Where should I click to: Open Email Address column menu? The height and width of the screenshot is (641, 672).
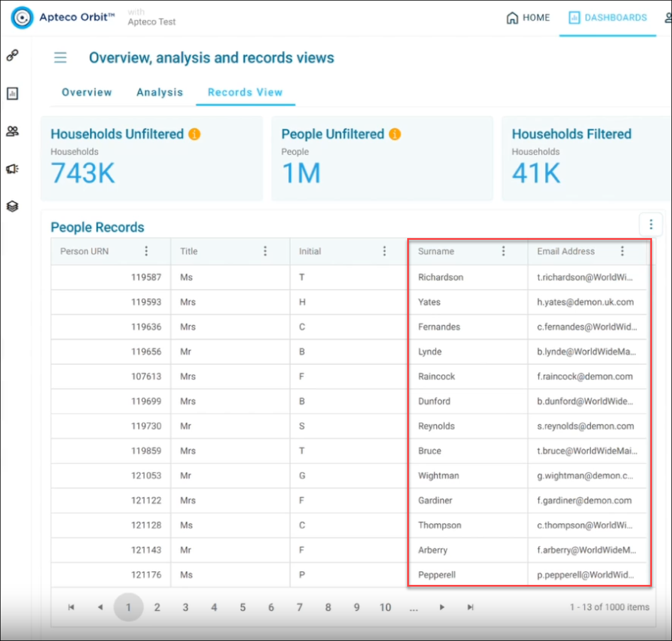point(622,251)
